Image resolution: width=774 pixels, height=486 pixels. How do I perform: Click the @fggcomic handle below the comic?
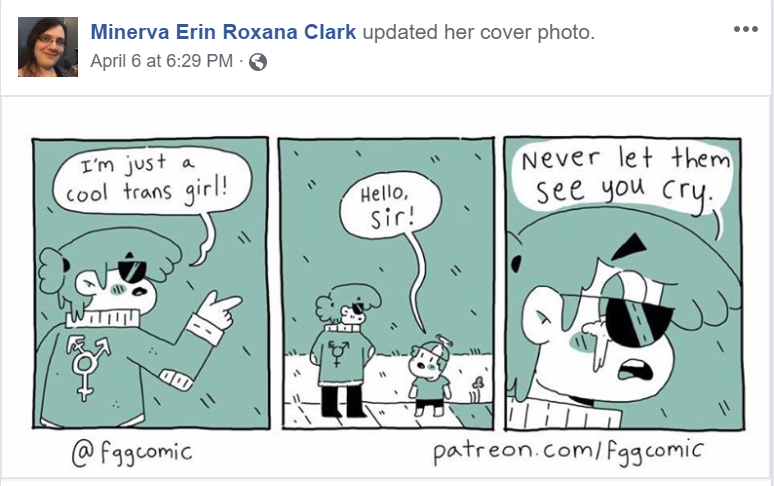click(x=132, y=452)
